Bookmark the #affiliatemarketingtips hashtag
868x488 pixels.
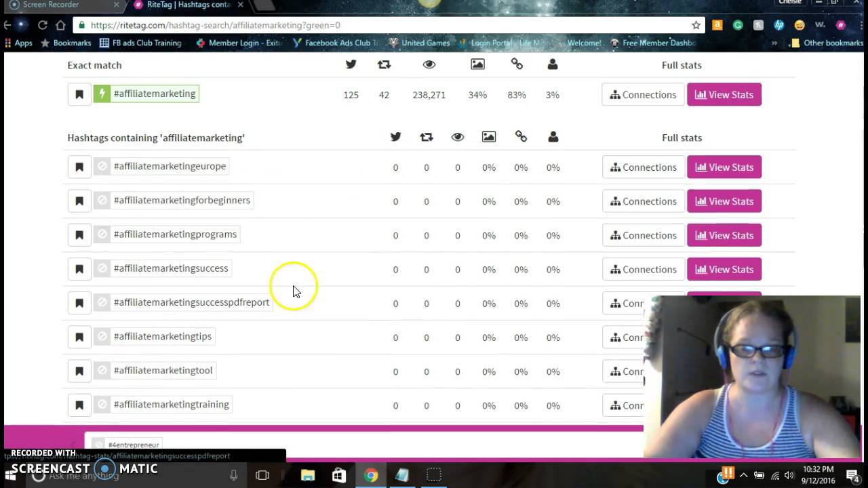[x=79, y=337]
